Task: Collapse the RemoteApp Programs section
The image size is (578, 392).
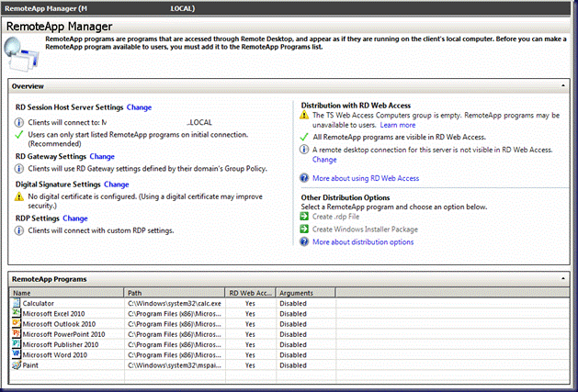Action: click(561, 277)
